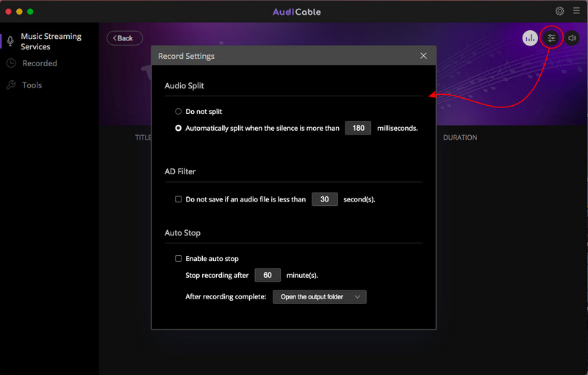Click the AD Filter heading
This screenshot has height=375, width=588.
[180, 171]
